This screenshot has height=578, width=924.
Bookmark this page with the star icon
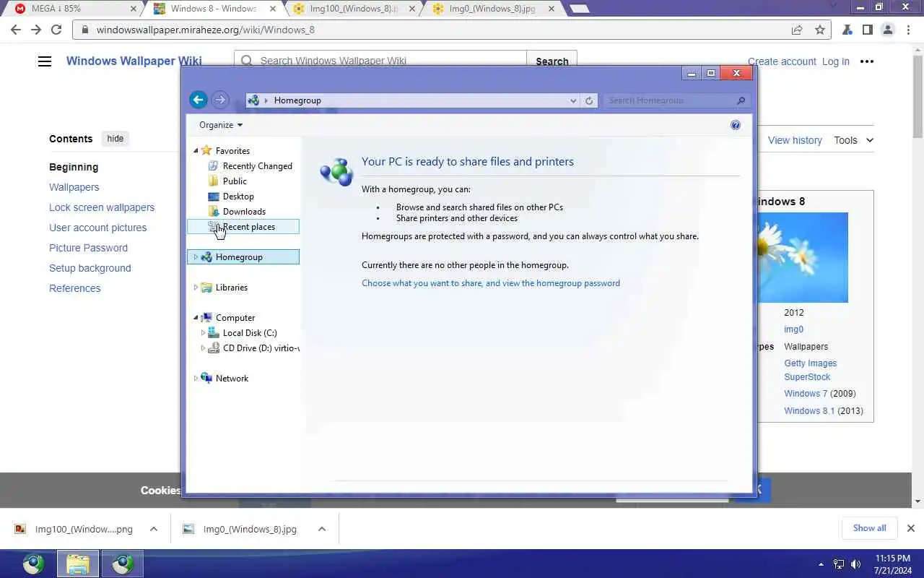(819, 30)
